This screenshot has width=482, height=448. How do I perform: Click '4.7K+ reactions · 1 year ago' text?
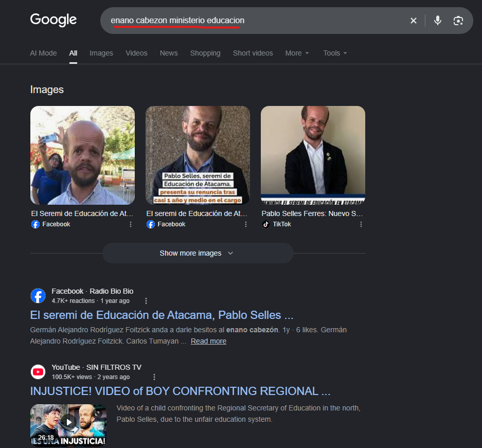91,301
